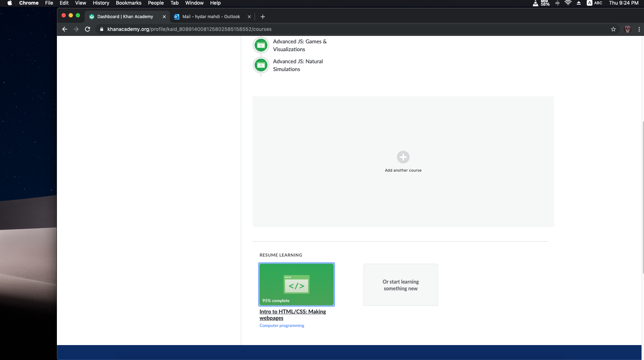644x360 pixels.
Task: Click the plus icon to add another course
Action: click(x=403, y=157)
